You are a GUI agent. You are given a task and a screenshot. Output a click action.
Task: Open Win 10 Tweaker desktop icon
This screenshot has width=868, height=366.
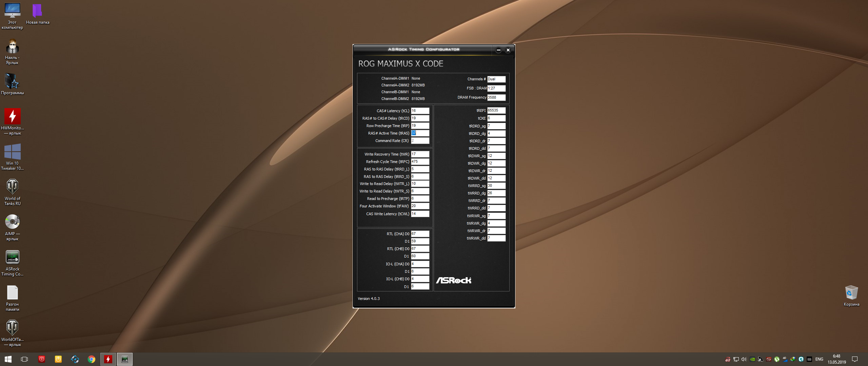point(13,152)
